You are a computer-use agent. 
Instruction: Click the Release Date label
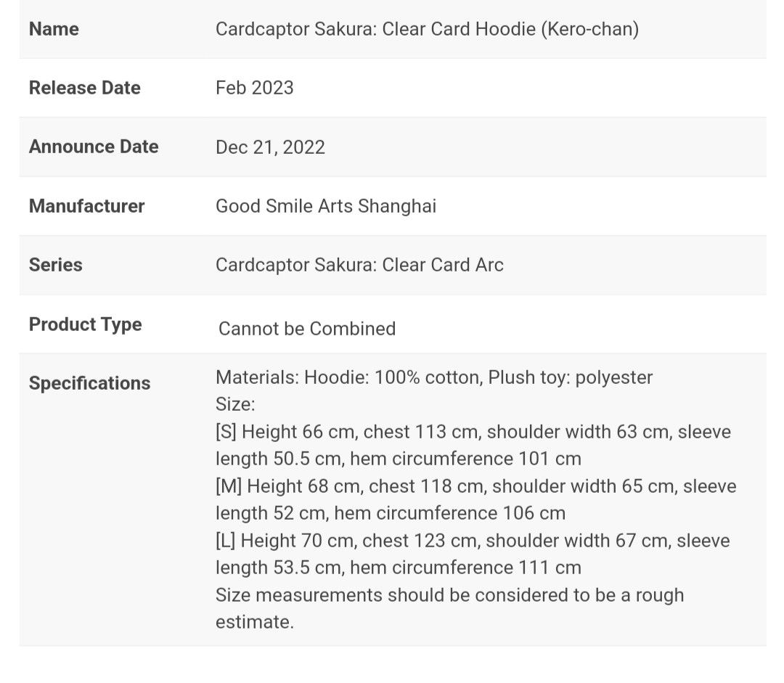[x=84, y=88]
